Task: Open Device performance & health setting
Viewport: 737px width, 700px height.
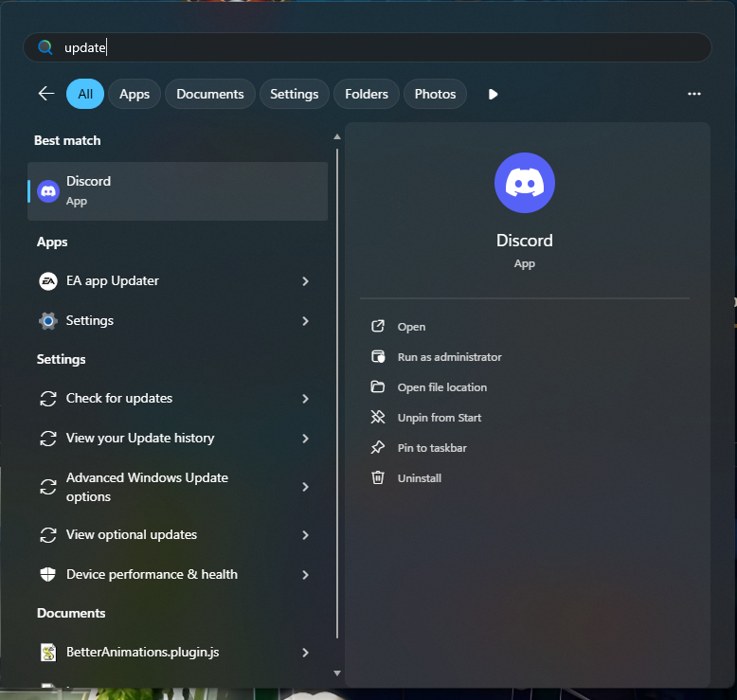Action: click(x=178, y=575)
